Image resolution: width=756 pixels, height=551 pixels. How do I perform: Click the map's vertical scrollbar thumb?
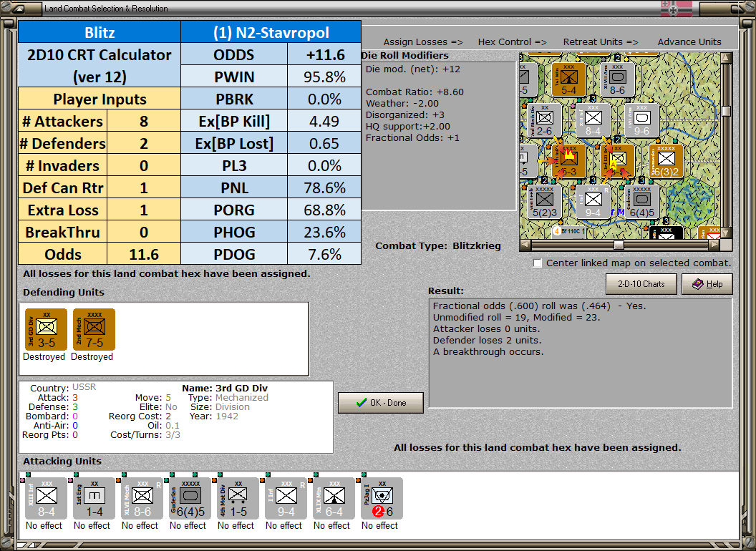(726, 111)
